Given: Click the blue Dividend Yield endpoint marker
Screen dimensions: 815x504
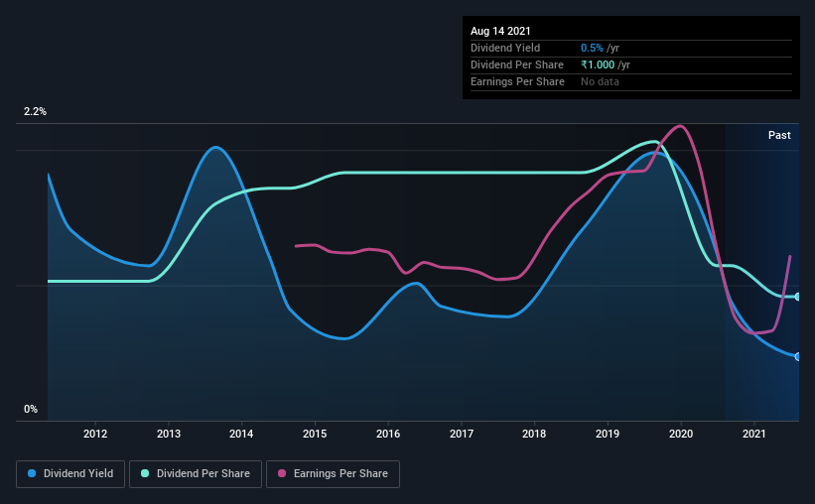Looking at the screenshot, I should (x=797, y=356).
